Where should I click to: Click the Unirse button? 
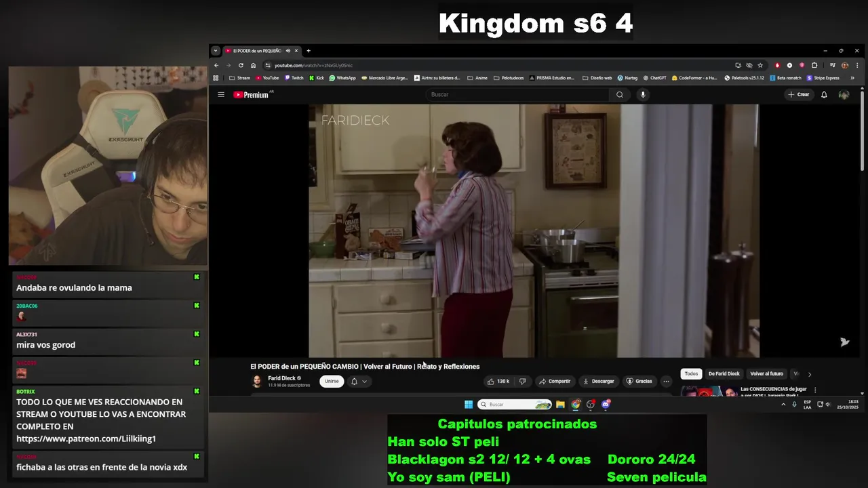coord(332,382)
